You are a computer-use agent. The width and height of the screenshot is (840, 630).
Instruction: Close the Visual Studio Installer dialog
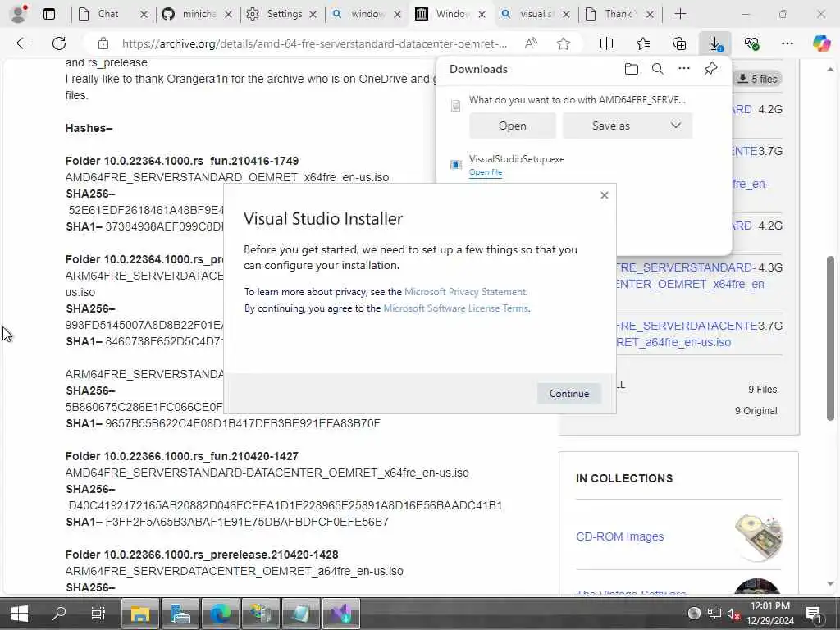click(x=605, y=195)
